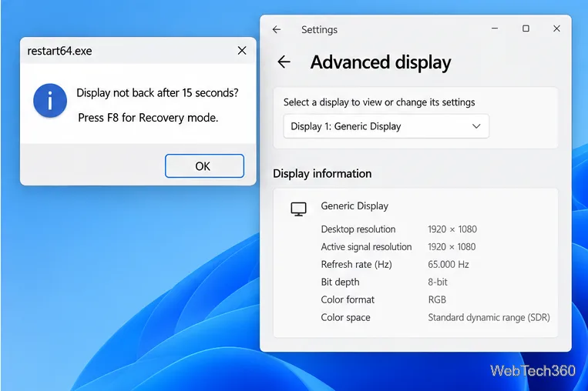Close the Settings window
The width and height of the screenshot is (588, 391).
click(556, 28)
